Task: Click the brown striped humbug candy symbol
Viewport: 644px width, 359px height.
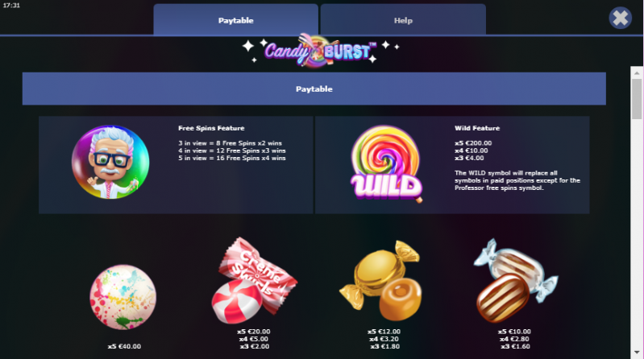Action: coord(516,280)
